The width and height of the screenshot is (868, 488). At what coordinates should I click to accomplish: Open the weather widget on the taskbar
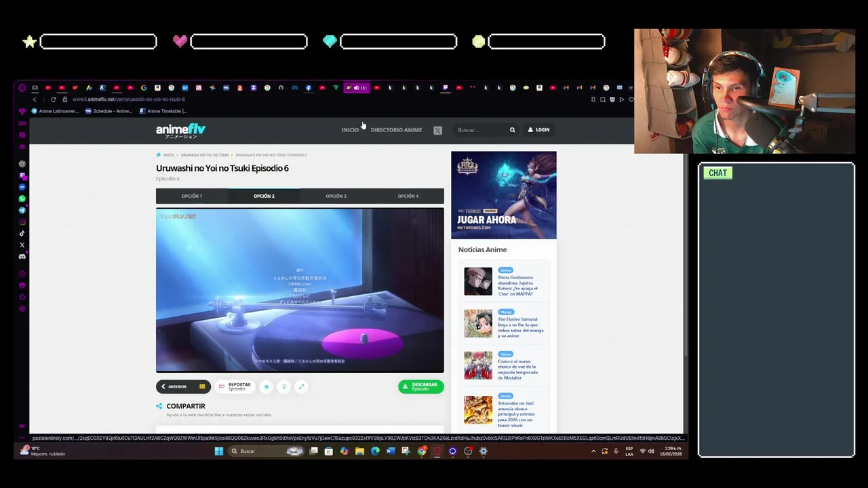(43, 451)
